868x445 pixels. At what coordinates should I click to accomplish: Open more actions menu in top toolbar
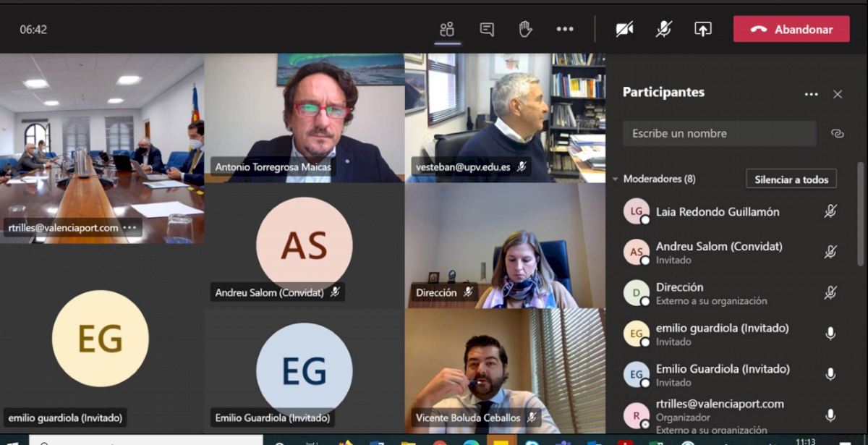coord(565,30)
